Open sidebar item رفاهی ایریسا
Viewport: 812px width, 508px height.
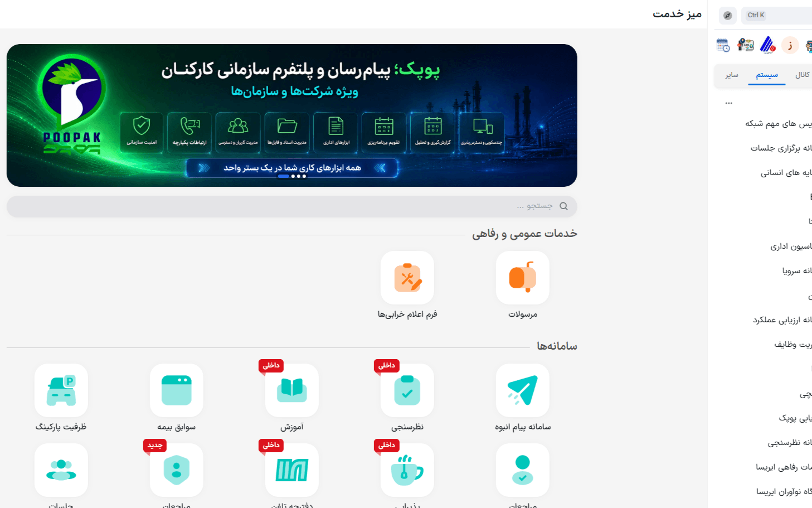point(784,467)
